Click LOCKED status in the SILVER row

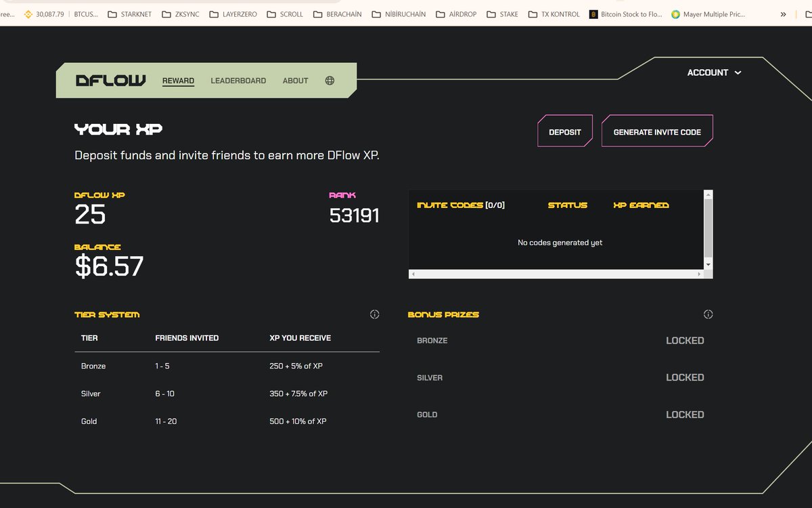685,377
